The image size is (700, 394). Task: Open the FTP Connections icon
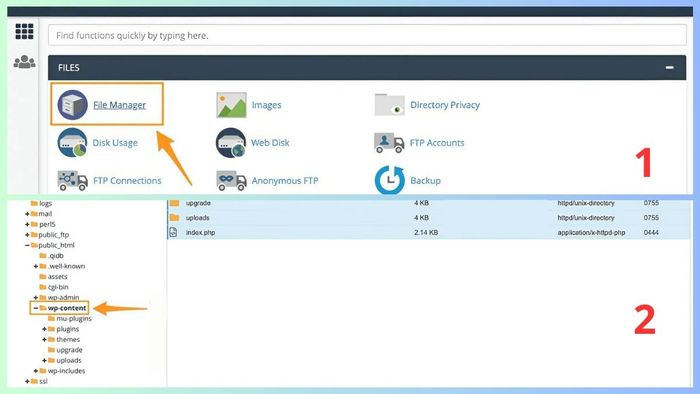pyautogui.click(x=72, y=180)
